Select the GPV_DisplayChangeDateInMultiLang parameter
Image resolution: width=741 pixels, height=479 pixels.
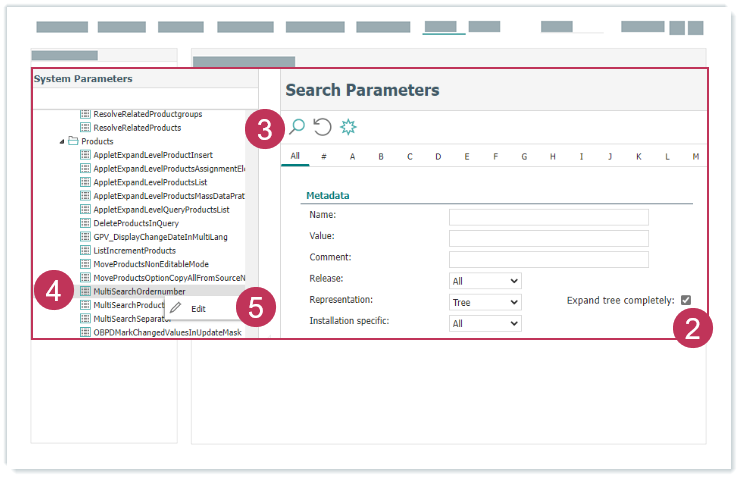click(x=161, y=237)
